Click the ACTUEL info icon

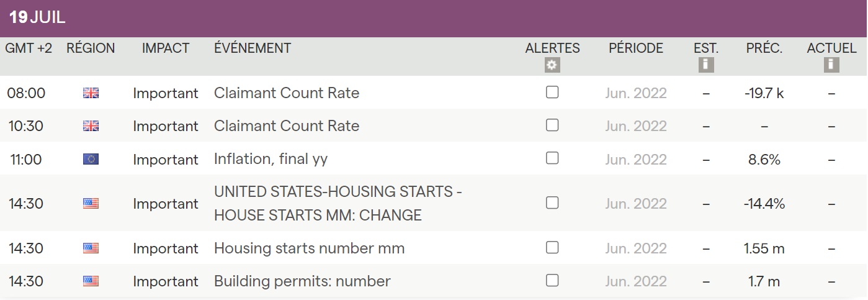[831, 65]
